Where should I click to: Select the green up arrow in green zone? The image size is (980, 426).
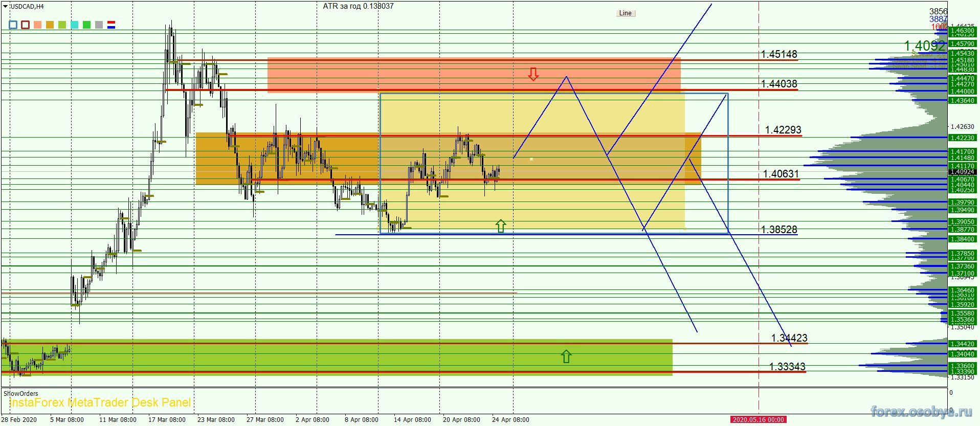(566, 356)
